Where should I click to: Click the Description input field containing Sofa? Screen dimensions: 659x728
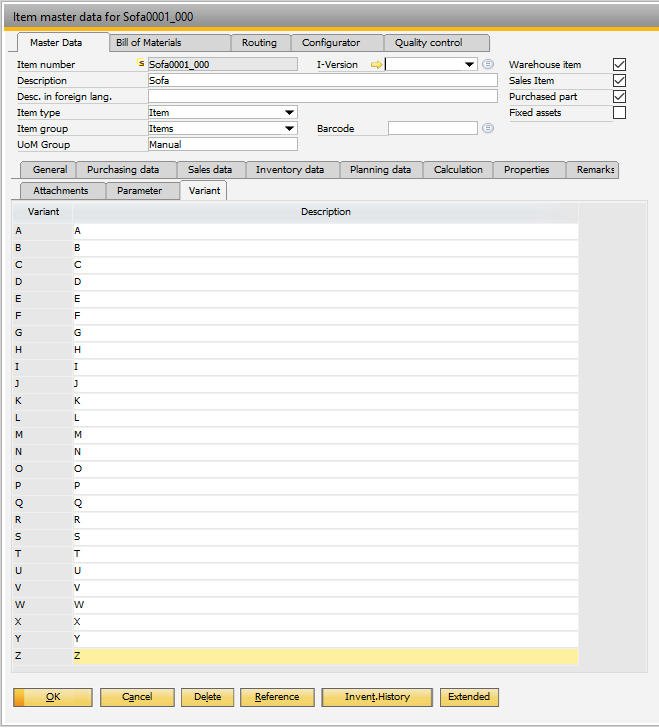tap(321, 81)
